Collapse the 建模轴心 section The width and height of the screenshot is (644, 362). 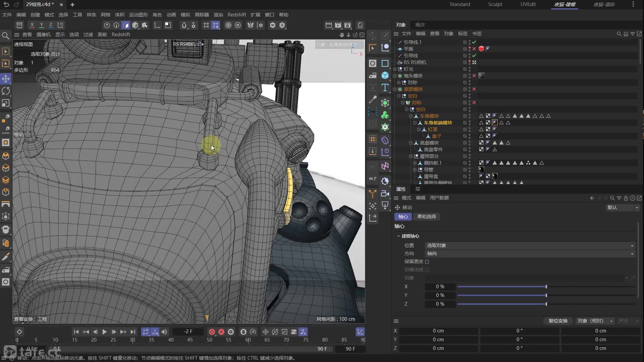pos(398,236)
